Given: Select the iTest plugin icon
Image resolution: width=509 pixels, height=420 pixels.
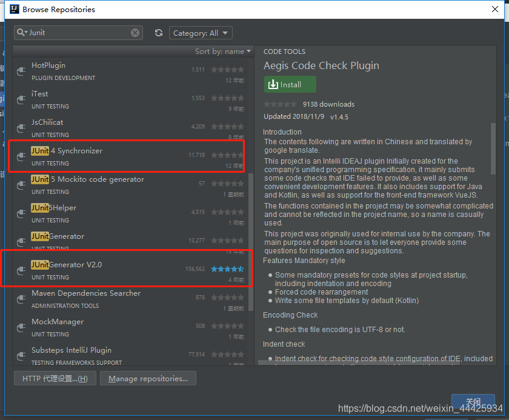Looking at the screenshot, I should (x=21, y=99).
